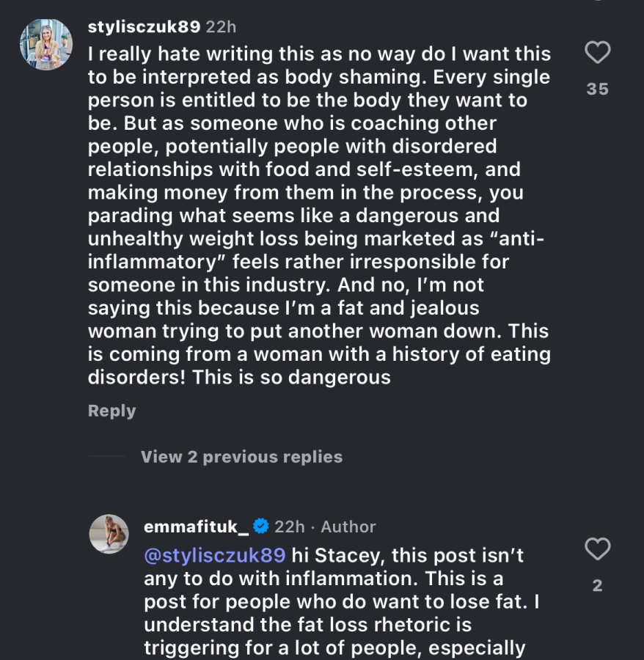Like stylisczuk89's comment with the heart
Viewport: 644px width, 660px height.
597,52
